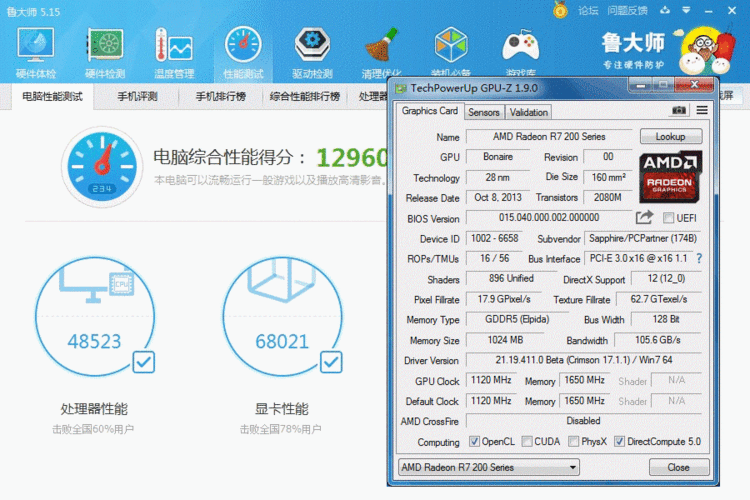Select the 性能测试 performance test icon
This screenshot has width=750, height=500.
pos(243,52)
